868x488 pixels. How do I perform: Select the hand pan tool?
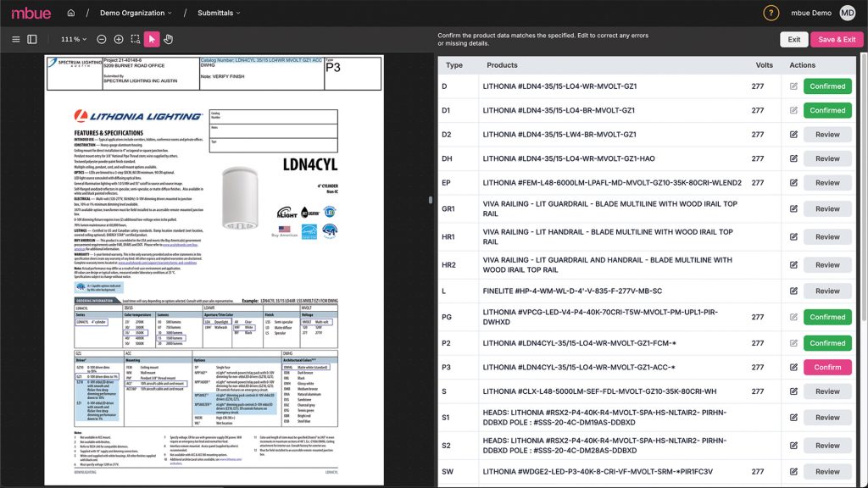168,39
